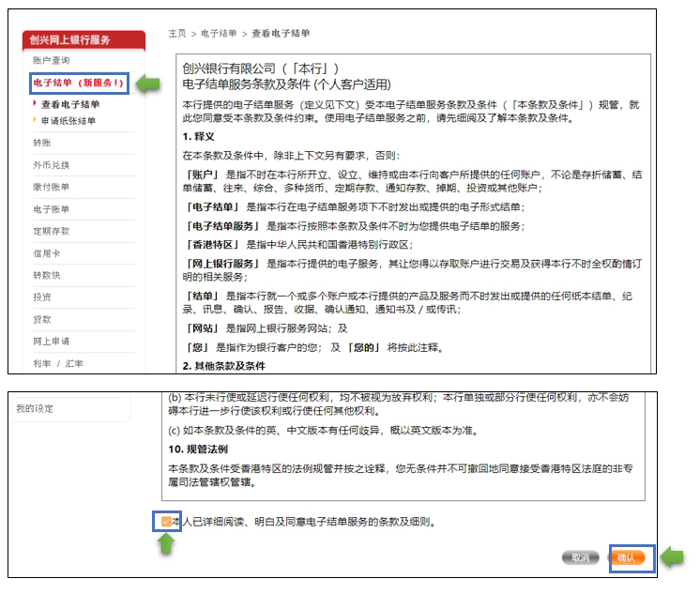The width and height of the screenshot is (700, 594).
Task: Click the 创兴网上银行服务 sidebar header
Action: coord(84,40)
